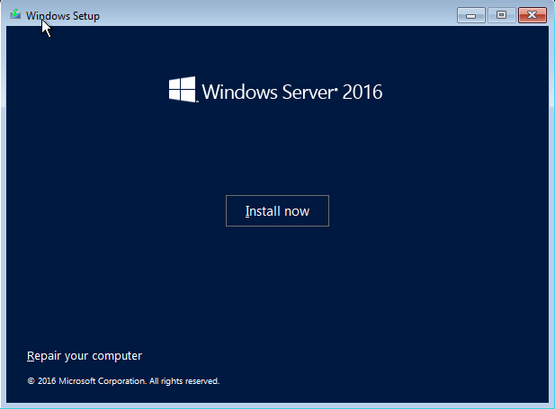
Task: Click the Windows Setup title text
Action: coord(63,16)
